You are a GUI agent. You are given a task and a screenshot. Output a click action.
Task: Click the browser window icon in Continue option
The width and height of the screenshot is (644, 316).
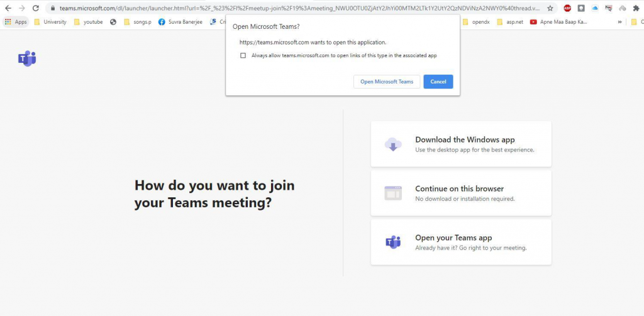(393, 193)
